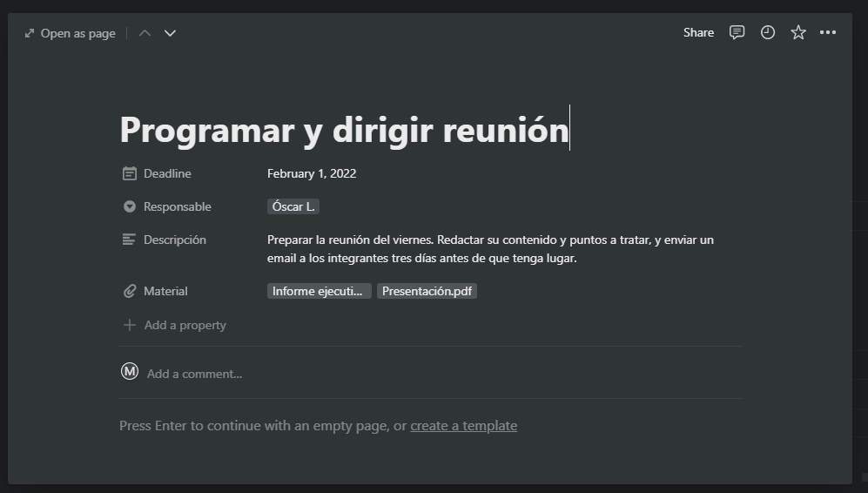Click the Share button
868x493 pixels.
(x=698, y=33)
